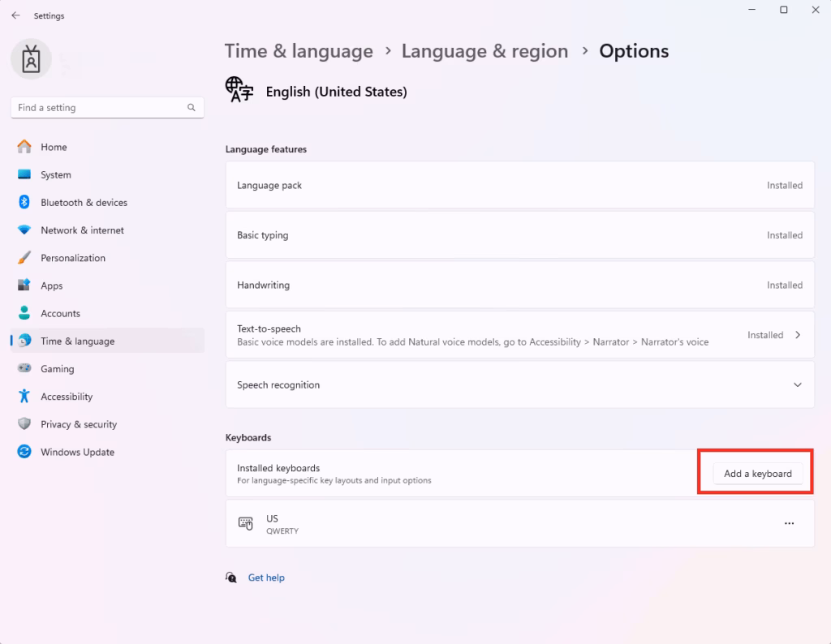831x644 pixels.
Task: Select Gaming in the sidebar
Action: [107, 368]
